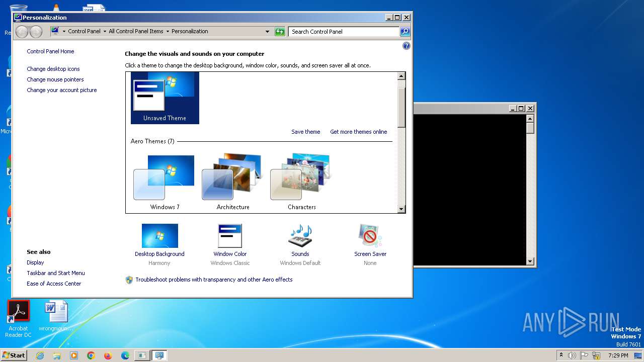Open Taskbar and Start Menu link
The height and width of the screenshot is (362, 644).
pos(56,273)
